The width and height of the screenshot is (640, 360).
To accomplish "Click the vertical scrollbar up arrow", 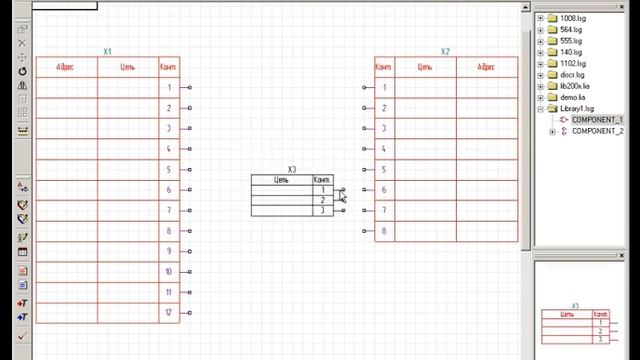I will coord(525,7).
